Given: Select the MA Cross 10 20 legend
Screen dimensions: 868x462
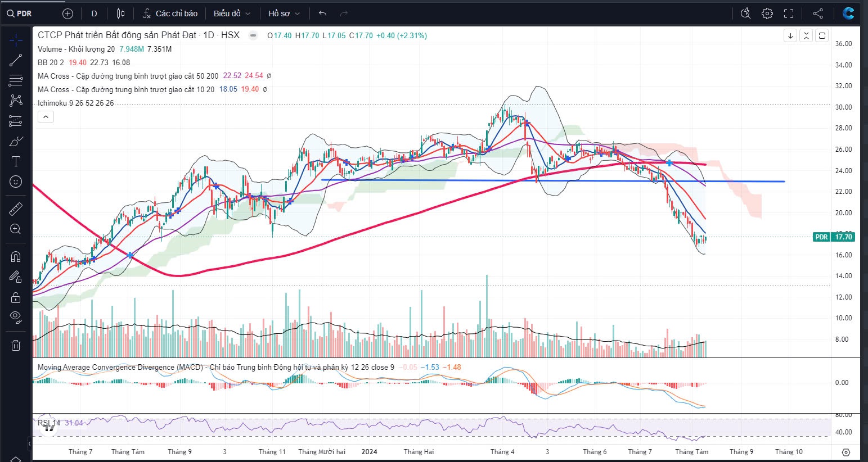Looking at the screenshot, I should pos(126,89).
